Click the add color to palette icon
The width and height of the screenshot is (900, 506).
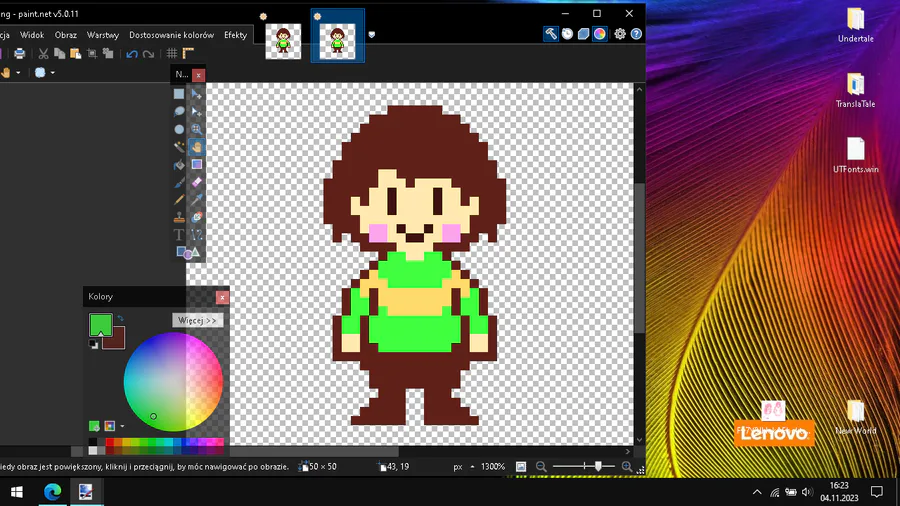click(x=94, y=426)
